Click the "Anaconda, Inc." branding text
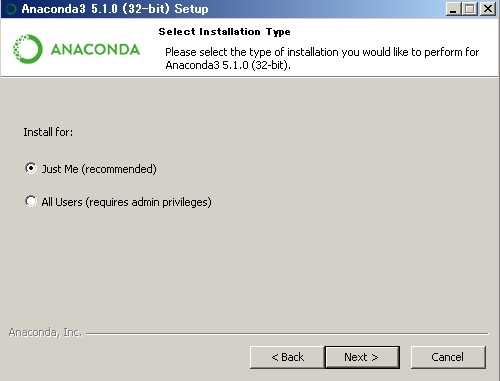The height and width of the screenshot is (381, 500). tap(45, 332)
